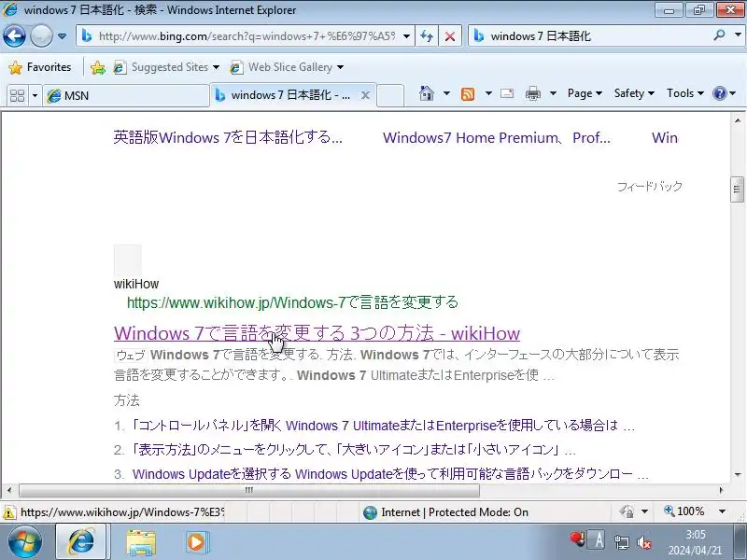This screenshot has width=747, height=560.
Task: Switch to the MSN tab
Action: 126,96
